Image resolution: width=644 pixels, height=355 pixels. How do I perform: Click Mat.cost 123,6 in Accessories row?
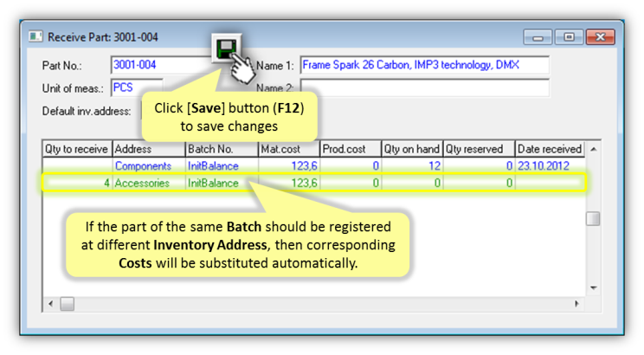[x=289, y=184]
